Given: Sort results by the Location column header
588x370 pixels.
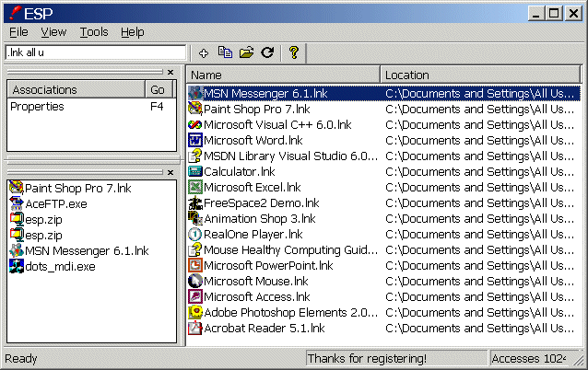Looking at the screenshot, I should [480, 75].
